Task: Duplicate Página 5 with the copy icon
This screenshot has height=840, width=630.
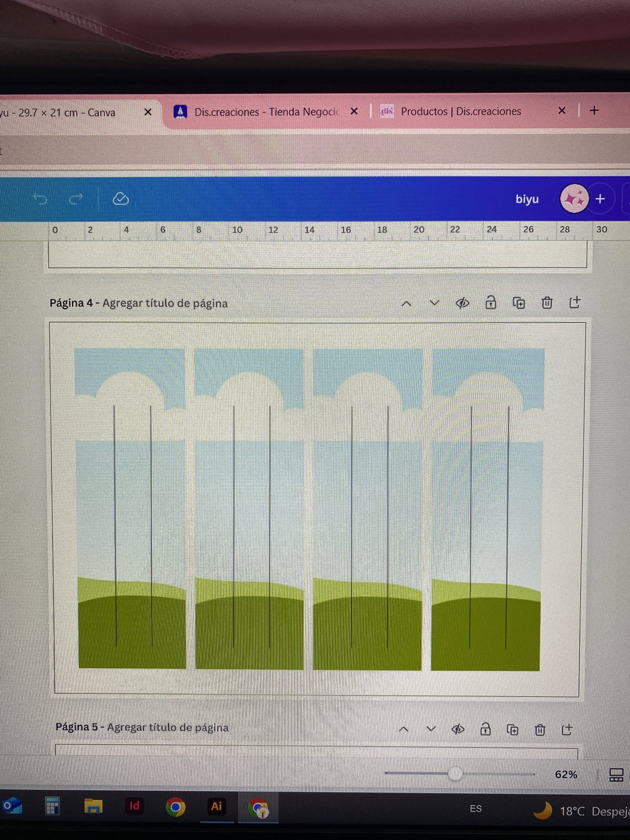Action: [512, 730]
